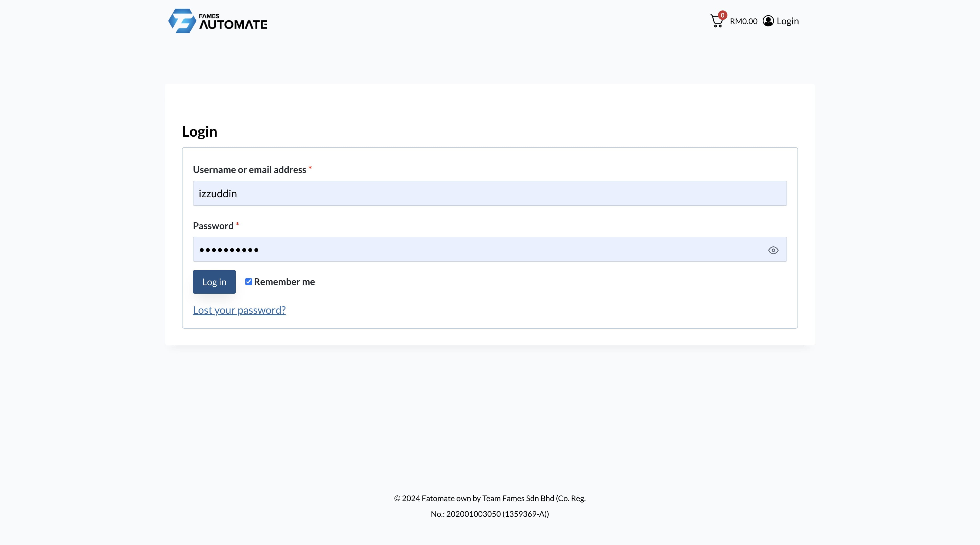Click the Remember me label text
The image size is (980, 545).
284,282
